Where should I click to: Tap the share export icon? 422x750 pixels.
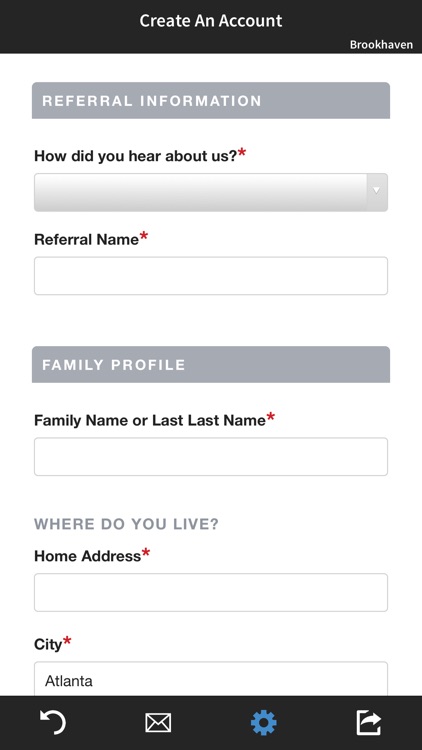(369, 722)
